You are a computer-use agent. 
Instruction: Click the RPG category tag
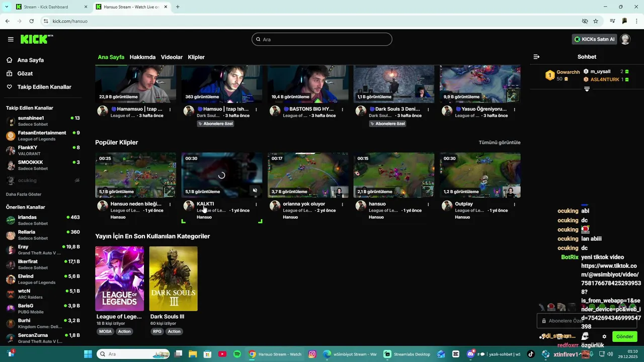[x=157, y=331]
